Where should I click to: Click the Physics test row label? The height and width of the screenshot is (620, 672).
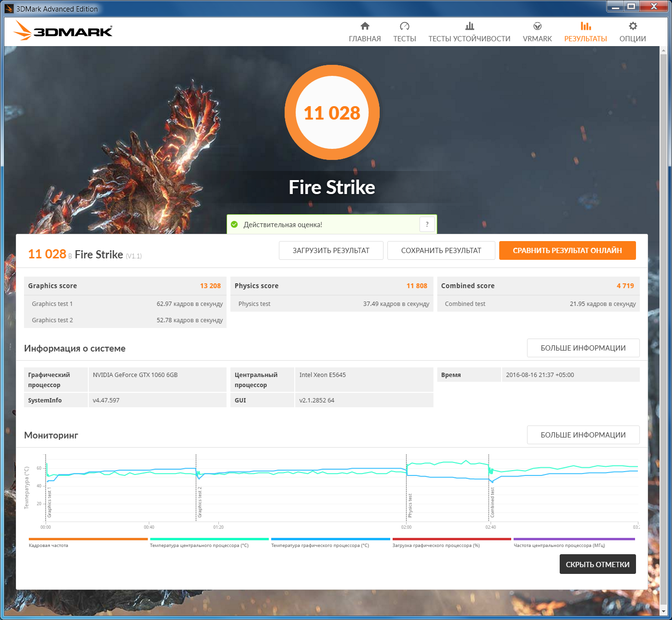tap(254, 304)
